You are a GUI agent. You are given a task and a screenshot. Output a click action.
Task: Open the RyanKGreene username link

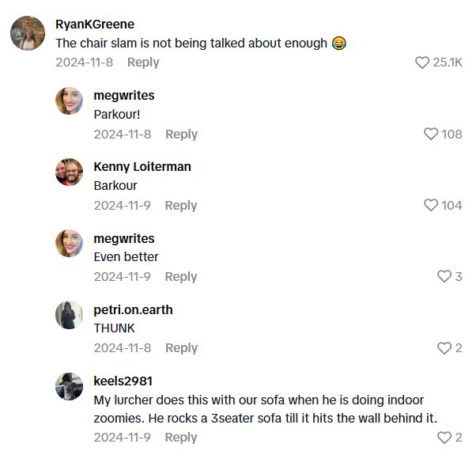pyautogui.click(x=95, y=25)
